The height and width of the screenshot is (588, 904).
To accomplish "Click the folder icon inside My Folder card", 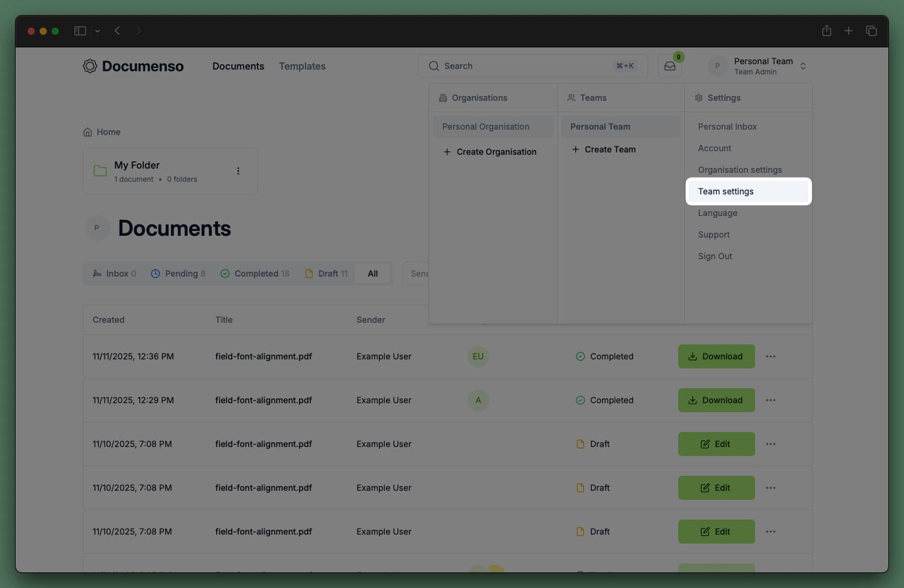I will (x=100, y=170).
